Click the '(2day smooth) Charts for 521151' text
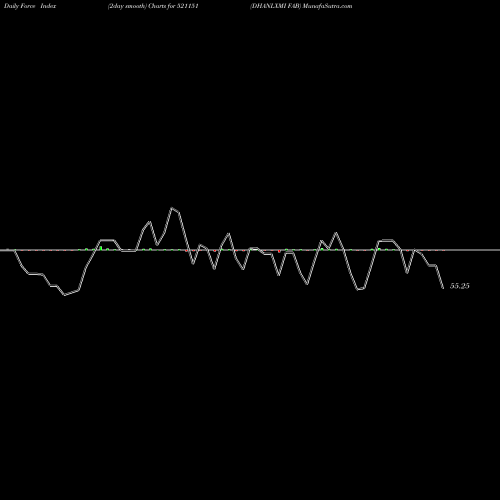 point(153,6)
